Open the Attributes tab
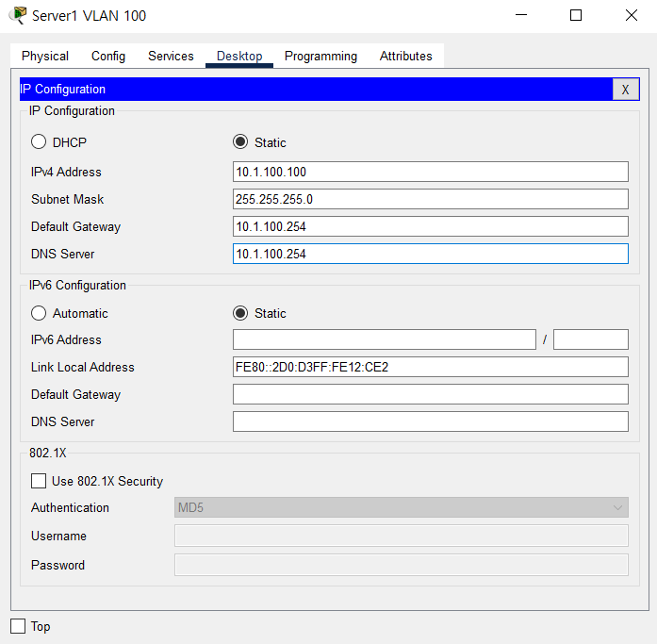 point(405,56)
